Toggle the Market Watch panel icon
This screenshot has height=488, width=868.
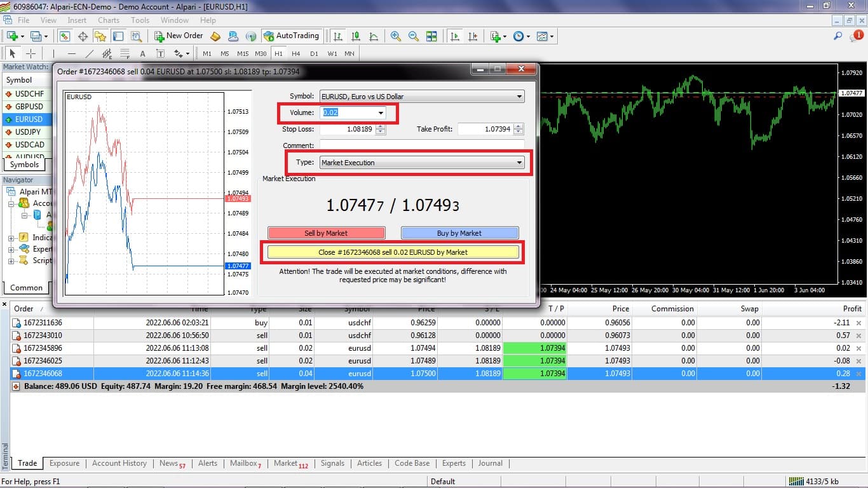tap(65, 36)
